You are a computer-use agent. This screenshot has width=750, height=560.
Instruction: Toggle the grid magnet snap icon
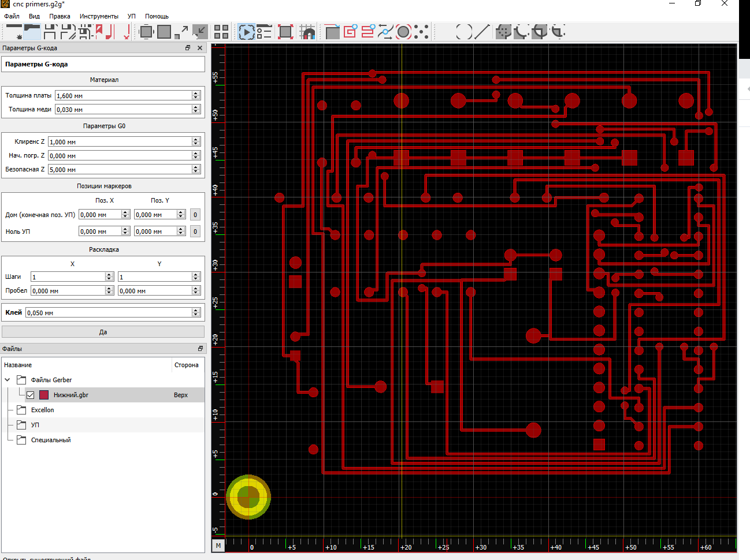point(307,32)
